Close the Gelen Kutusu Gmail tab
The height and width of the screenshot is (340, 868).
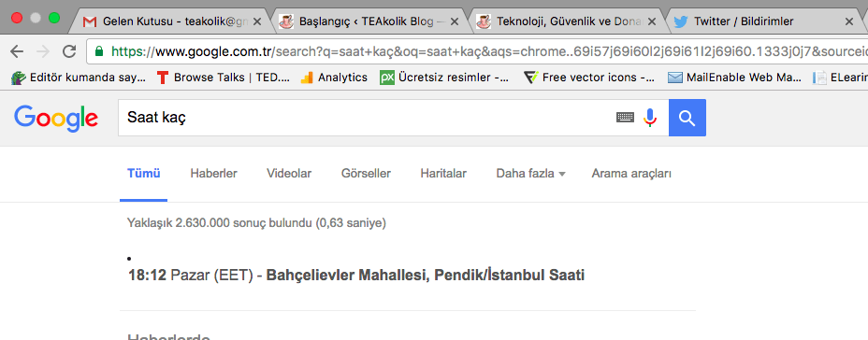pos(257,21)
